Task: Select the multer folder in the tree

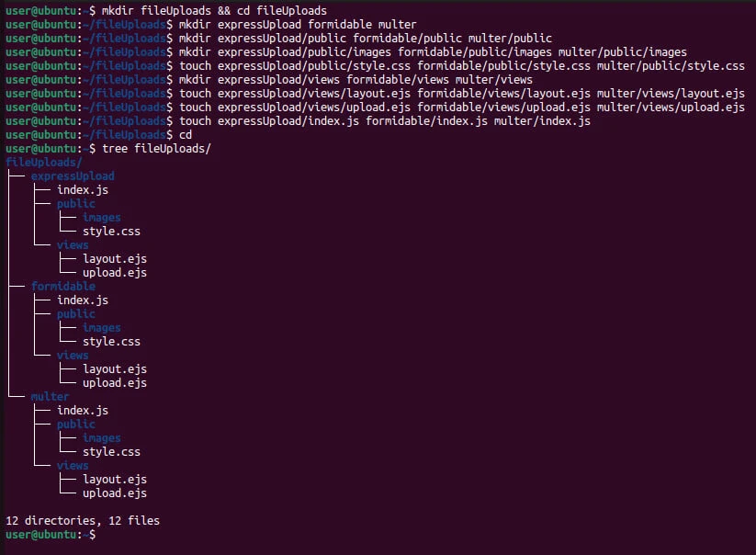Action: (x=50, y=396)
